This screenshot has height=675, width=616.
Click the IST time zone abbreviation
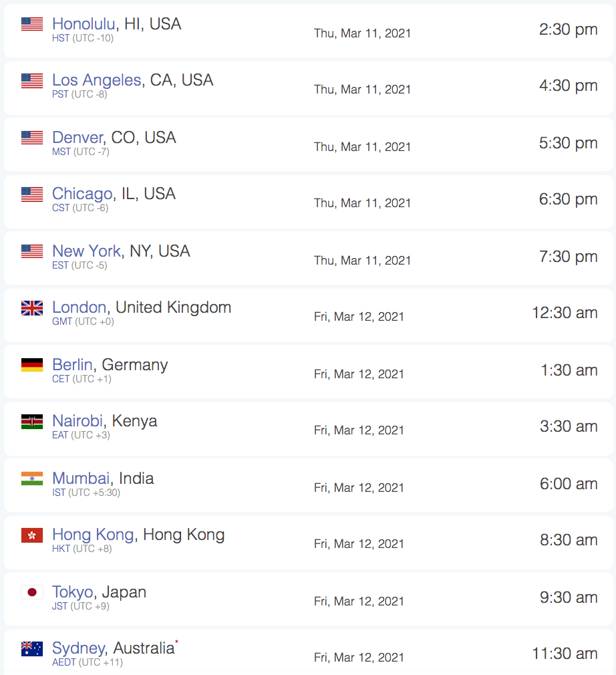(x=59, y=493)
